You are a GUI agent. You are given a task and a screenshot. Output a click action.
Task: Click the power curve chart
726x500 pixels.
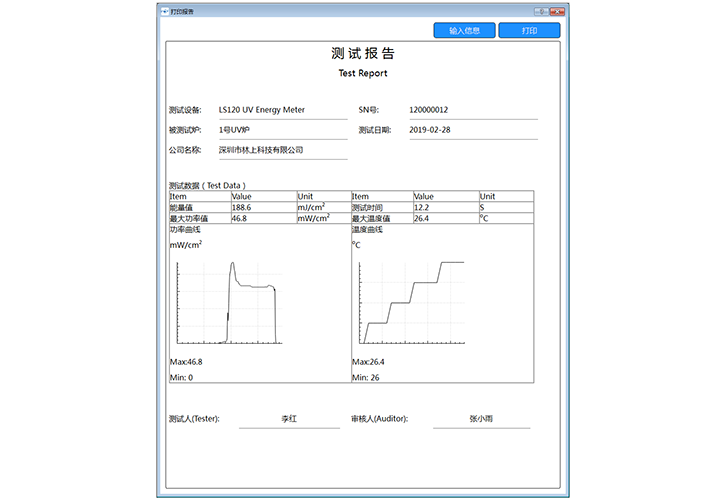point(228,301)
